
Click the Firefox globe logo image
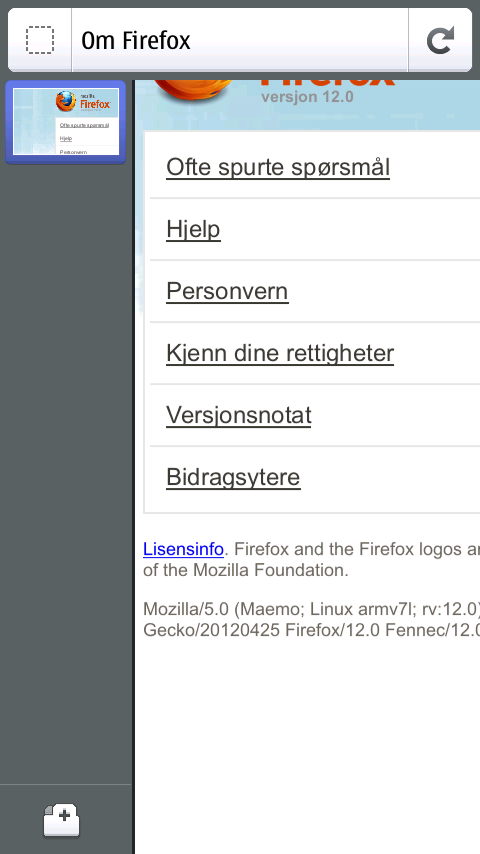pos(191,90)
